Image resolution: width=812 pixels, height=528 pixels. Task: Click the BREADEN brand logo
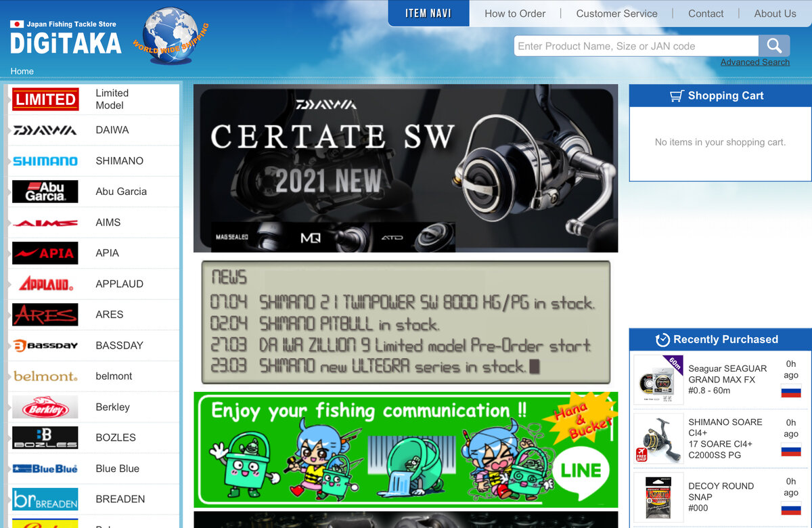click(45, 499)
